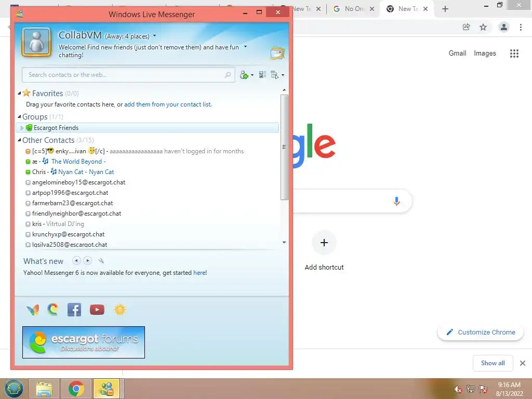Image resolution: width=532 pixels, height=399 pixels.
Task: Select krunchyxp@escargot.chat contact
Action: 147,234
